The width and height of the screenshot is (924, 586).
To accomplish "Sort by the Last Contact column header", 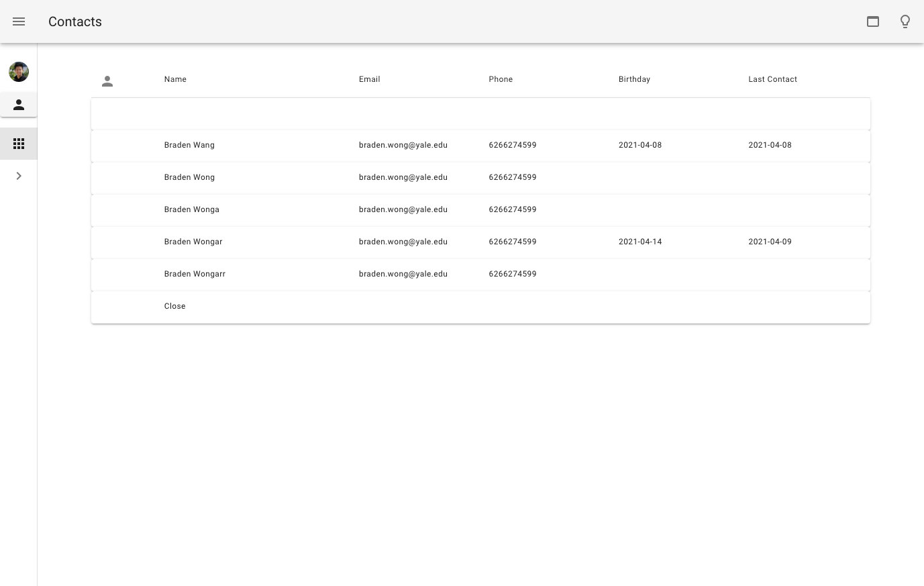I will [773, 79].
